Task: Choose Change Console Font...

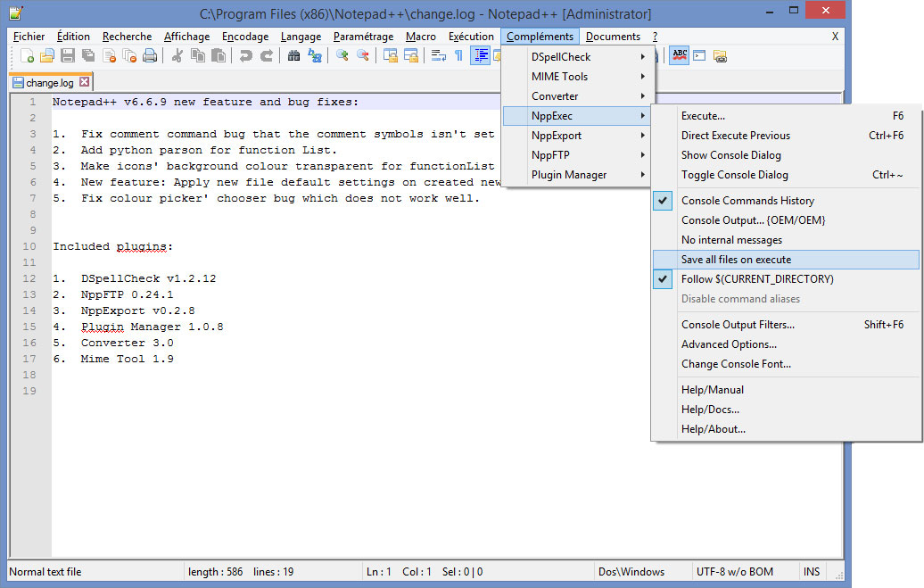Action: click(786, 364)
